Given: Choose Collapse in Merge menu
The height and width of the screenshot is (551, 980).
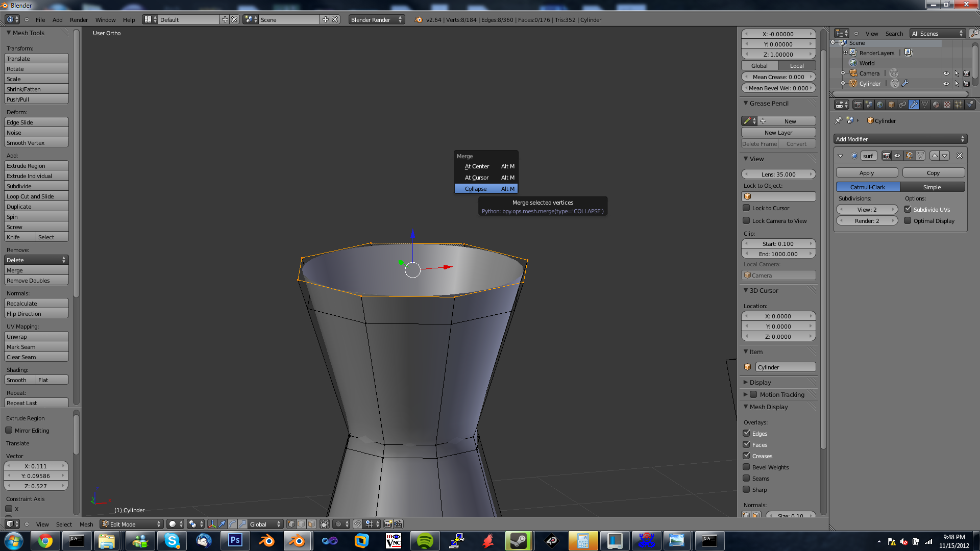Looking at the screenshot, I should [486, 188].
